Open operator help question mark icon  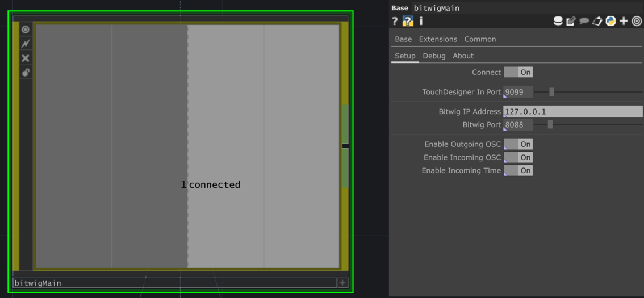coord(395,21)
